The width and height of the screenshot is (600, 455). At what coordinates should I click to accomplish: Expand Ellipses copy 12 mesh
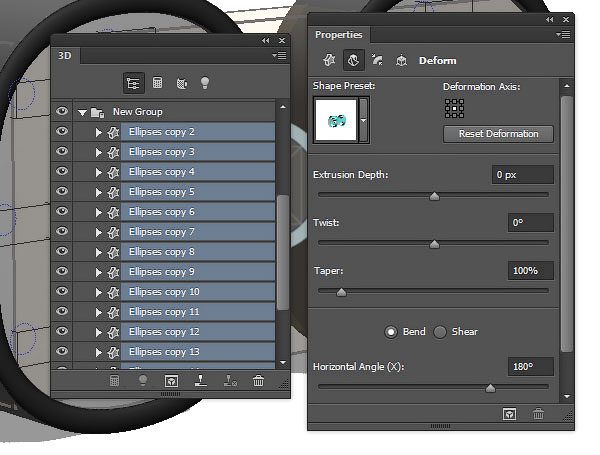(x=98, y=332)
